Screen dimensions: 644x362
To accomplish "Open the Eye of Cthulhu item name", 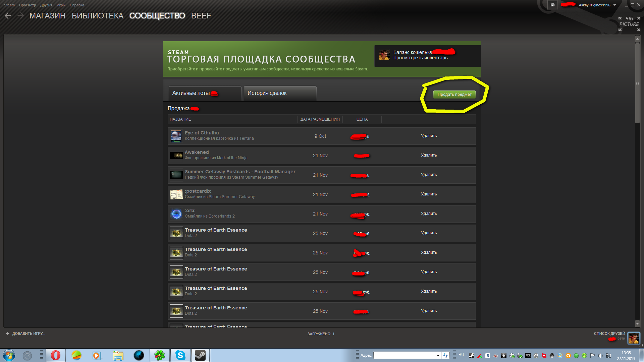I will click(202, 133).
